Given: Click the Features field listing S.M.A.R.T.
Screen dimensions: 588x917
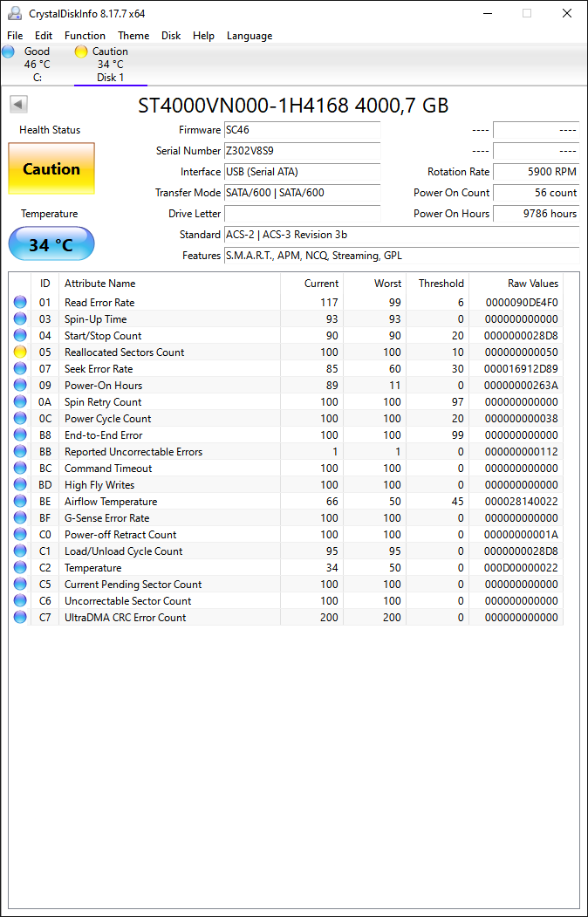Looking at the screenshot, I should (401, 256).
